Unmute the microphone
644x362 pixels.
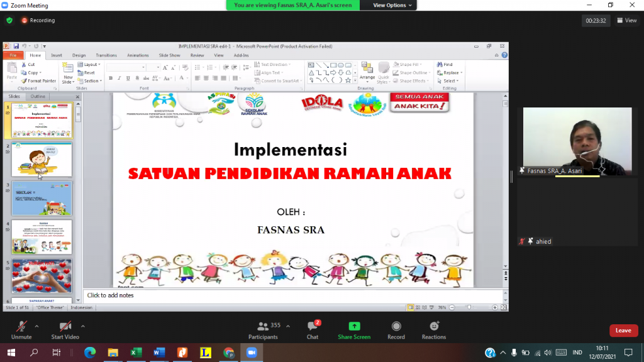[21, 327]
